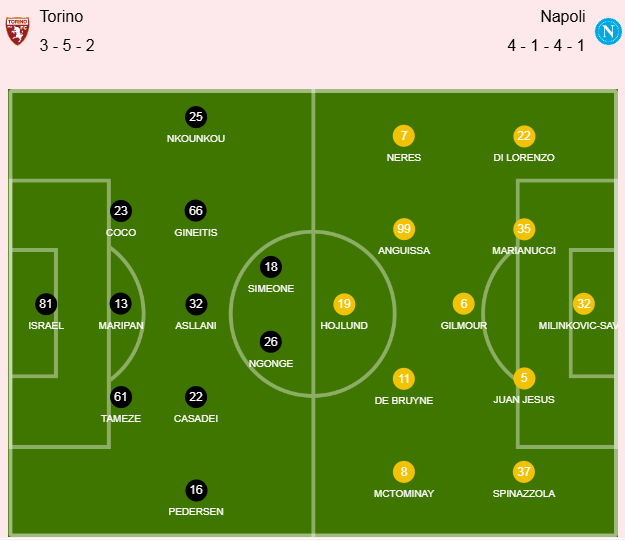Click De Bruyne's number 11 marker

click(x=404, y=379)
